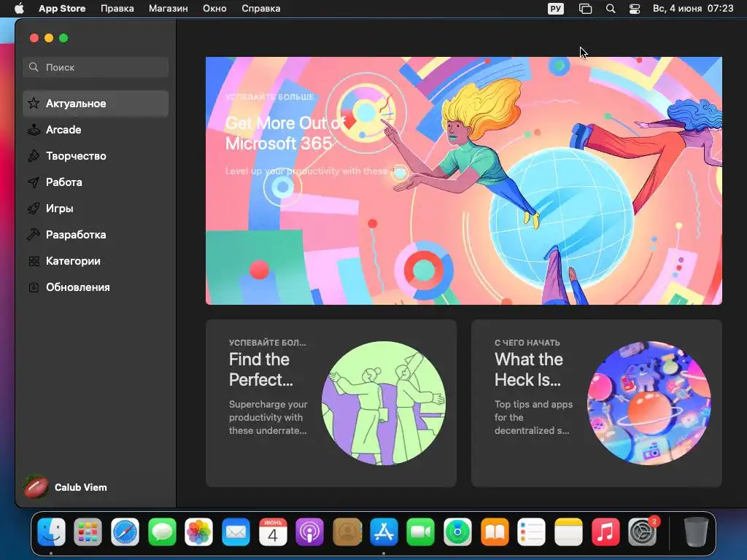
Task: Click the planet illustration in С чего начать card
Action: (649, 402)
